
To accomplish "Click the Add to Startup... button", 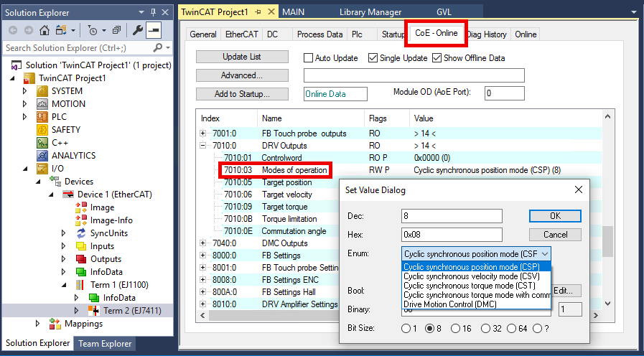I will coord(242,94).
